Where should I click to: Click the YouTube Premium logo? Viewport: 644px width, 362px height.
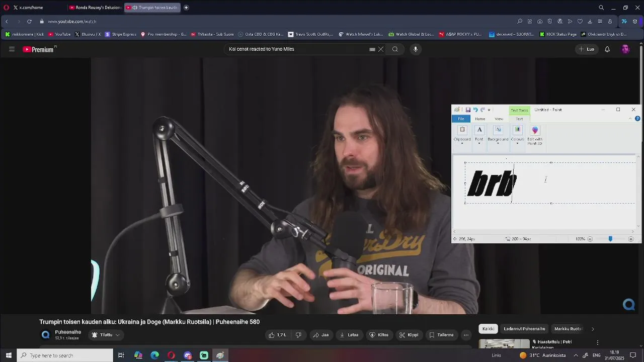(x=38, y=49)
